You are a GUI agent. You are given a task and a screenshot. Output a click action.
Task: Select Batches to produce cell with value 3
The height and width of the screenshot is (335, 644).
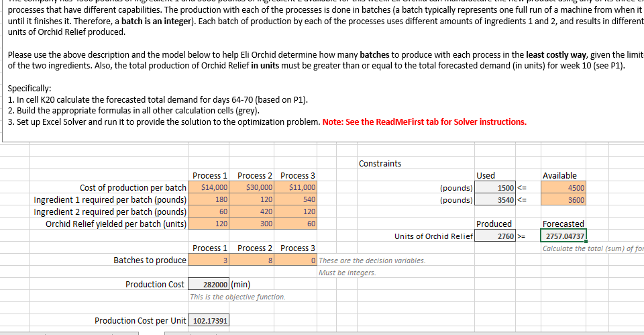(x=209, y=260)
